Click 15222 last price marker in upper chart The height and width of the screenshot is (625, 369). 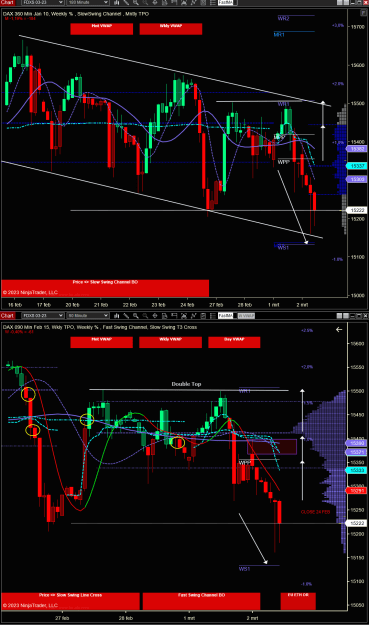click(356, 210)
